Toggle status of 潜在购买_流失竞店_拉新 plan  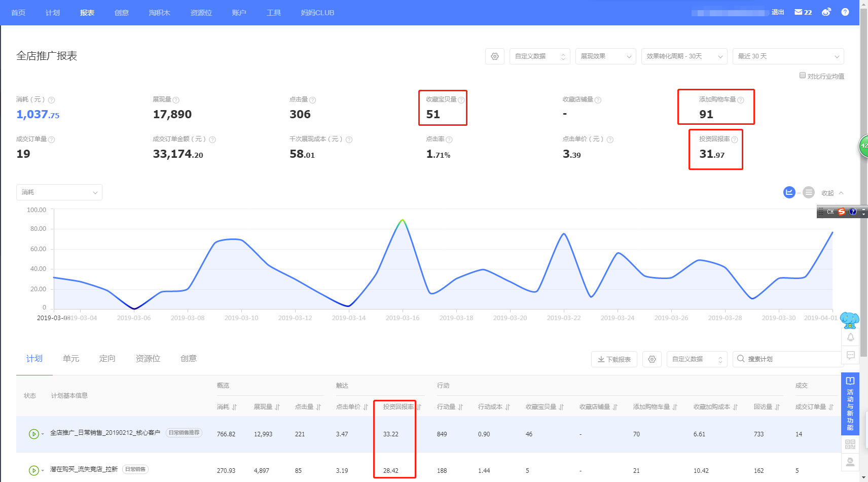(33, 470)
